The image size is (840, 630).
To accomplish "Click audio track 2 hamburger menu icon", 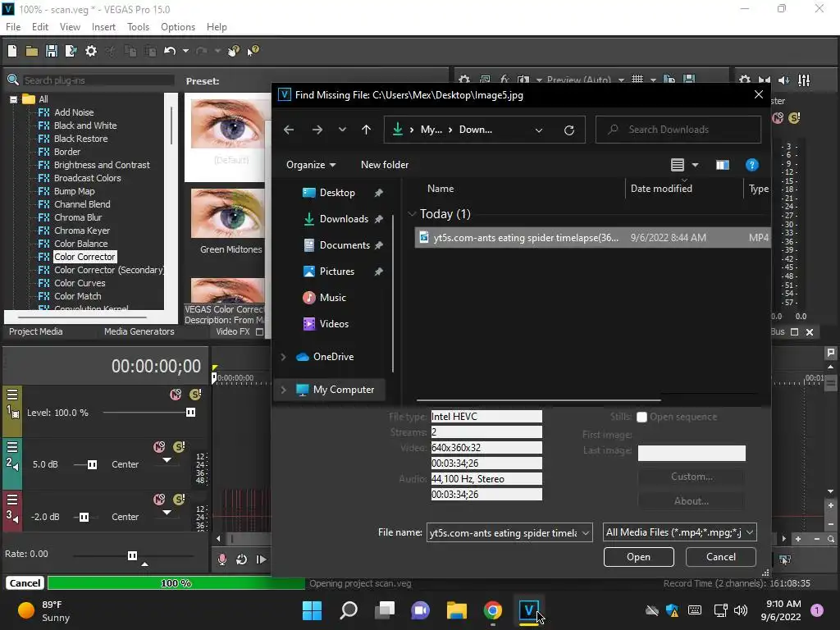I will [x=12, y=447].
